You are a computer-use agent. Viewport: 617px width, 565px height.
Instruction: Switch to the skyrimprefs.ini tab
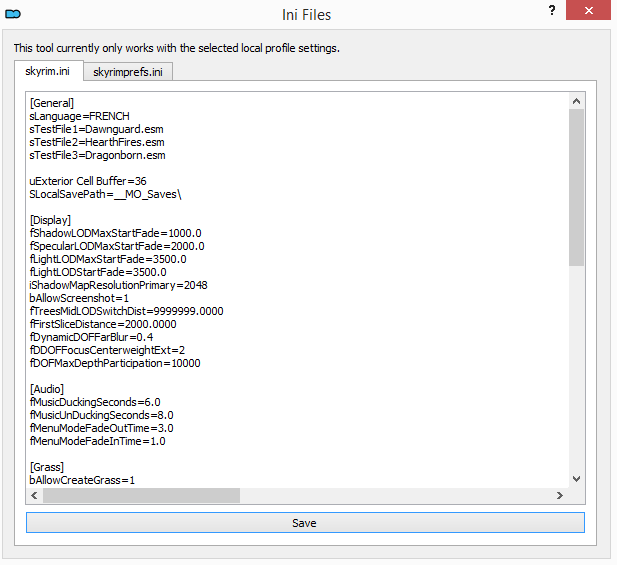128,72
